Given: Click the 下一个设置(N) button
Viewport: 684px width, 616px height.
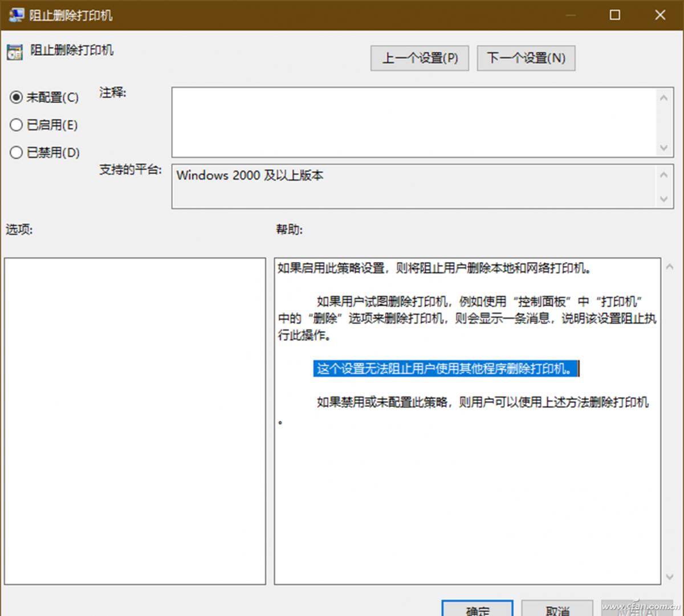Looking at the screenshot, I should click(526, 58).
